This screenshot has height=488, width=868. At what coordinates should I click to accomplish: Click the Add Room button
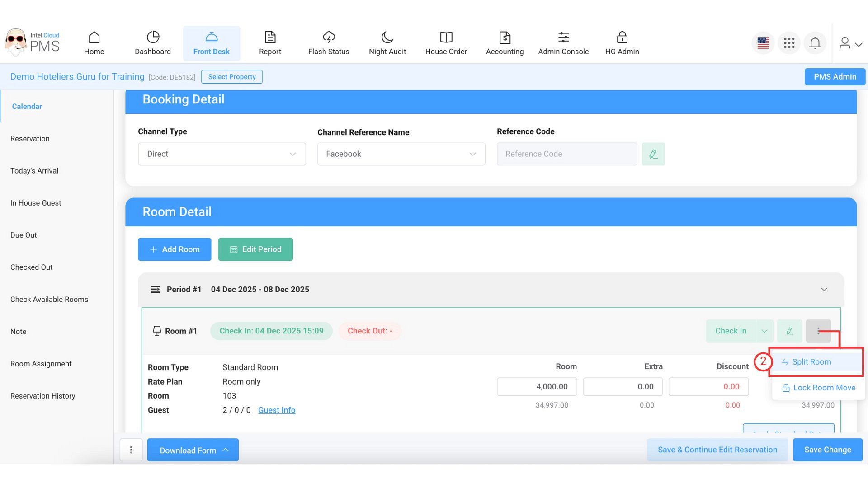[175, 249]
